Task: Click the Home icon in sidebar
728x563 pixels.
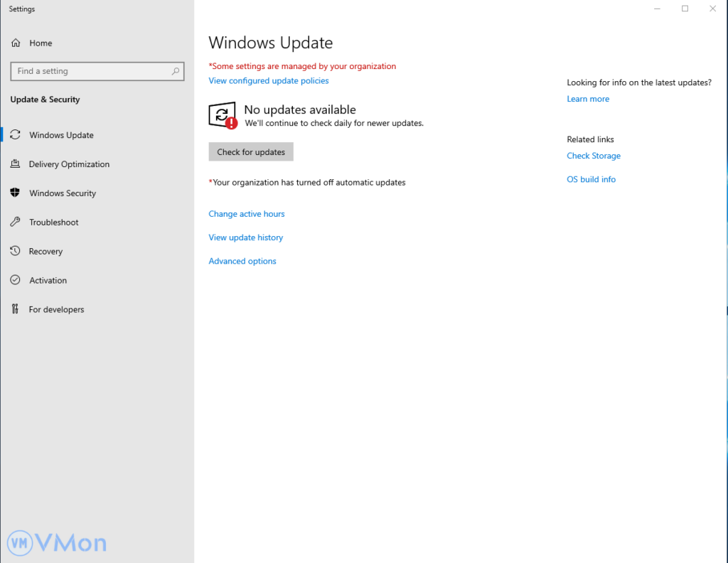Action: [x=16, y=43]
